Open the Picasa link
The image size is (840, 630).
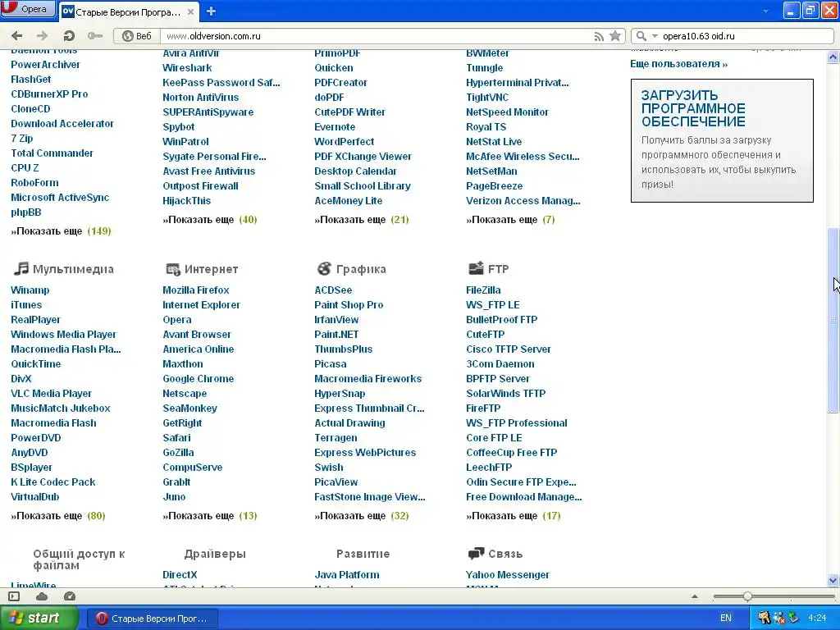(330, 363)
